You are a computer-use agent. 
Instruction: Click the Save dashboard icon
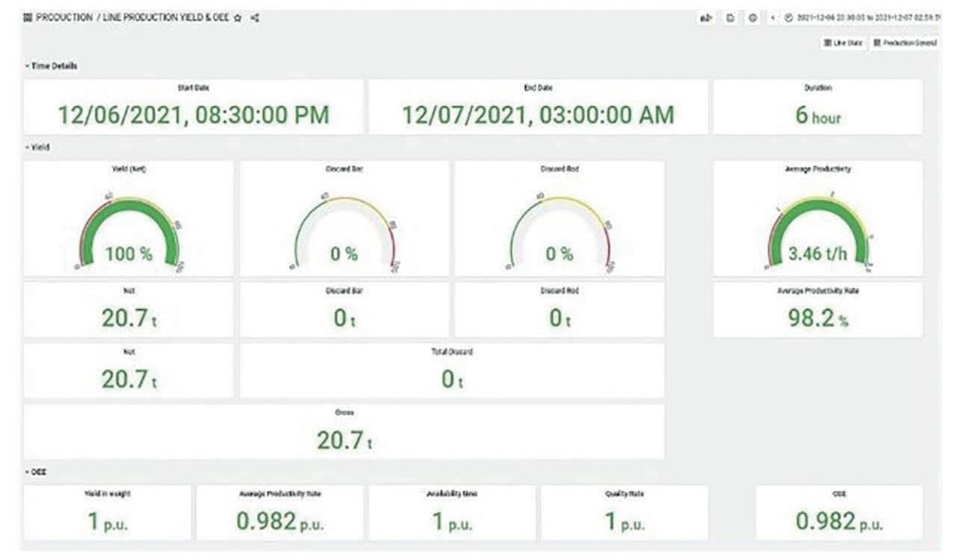pos(731,18)
